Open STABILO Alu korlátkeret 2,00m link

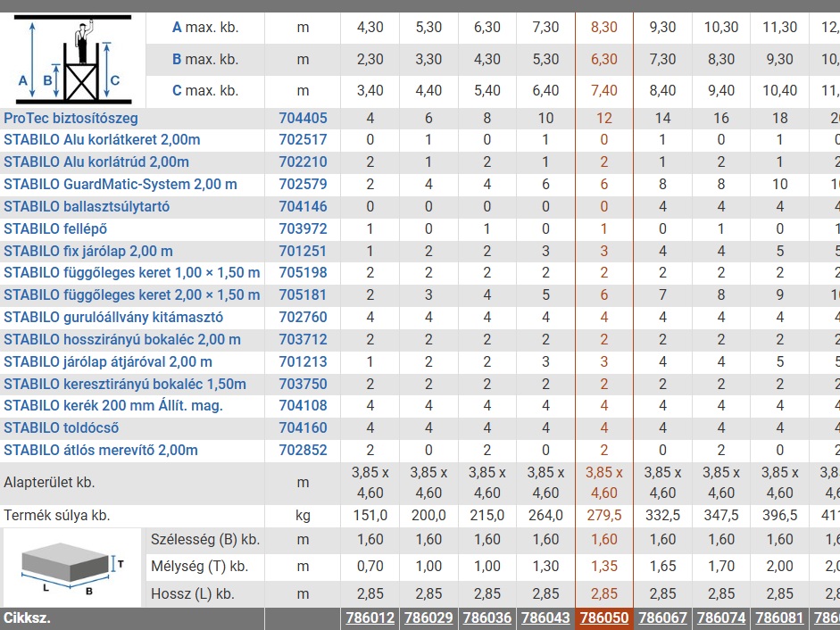pos(102,140)
